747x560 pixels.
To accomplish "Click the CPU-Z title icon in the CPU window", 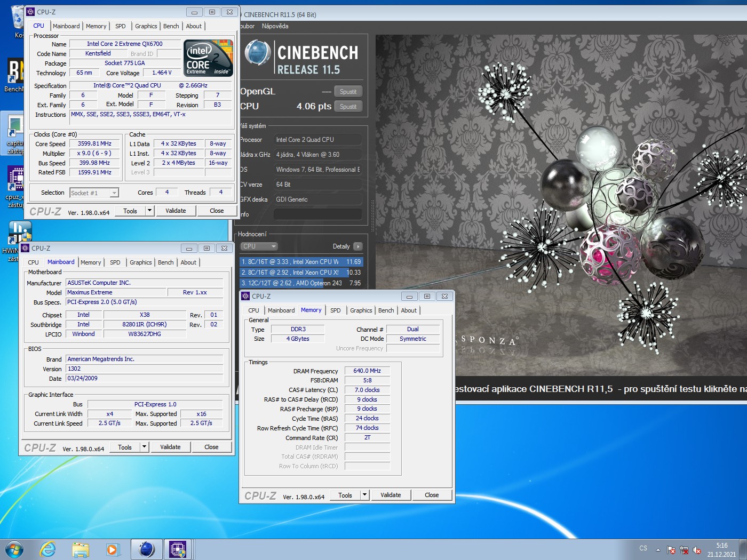I will click(30, 12).
